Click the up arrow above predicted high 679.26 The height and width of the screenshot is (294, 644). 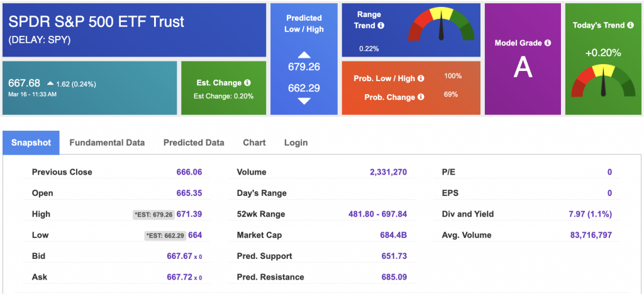[x=304, y=55]
